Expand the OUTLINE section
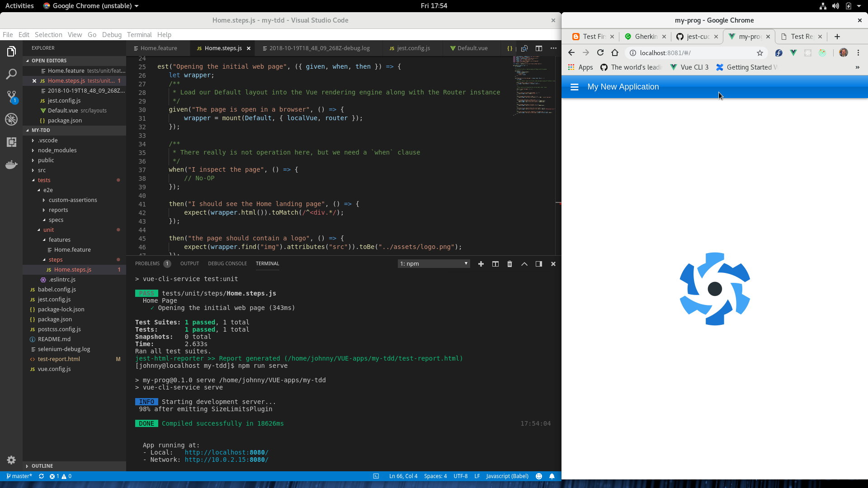 click(42, 466)
